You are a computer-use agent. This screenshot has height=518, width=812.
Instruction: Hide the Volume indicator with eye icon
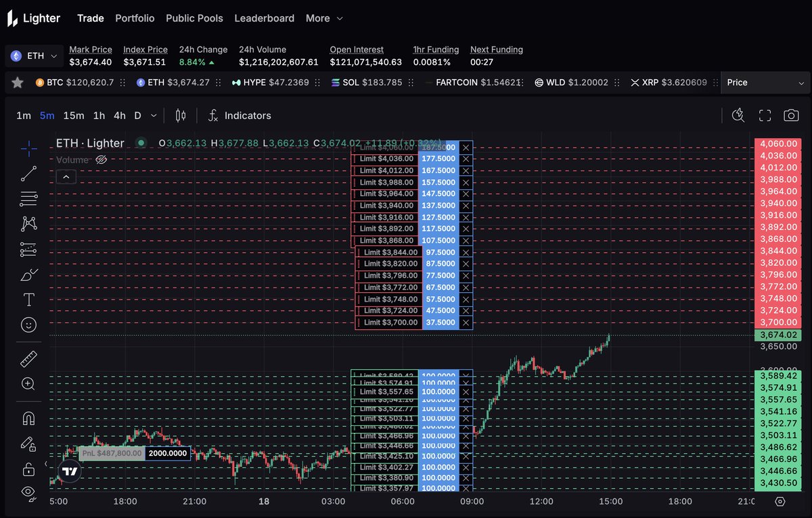pos(102,160)
